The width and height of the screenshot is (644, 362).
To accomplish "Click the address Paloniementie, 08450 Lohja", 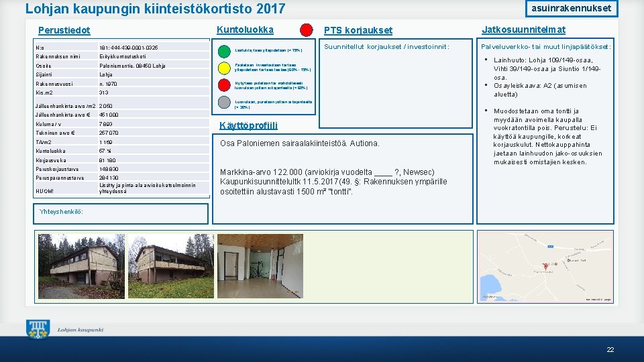I will 132,66.
